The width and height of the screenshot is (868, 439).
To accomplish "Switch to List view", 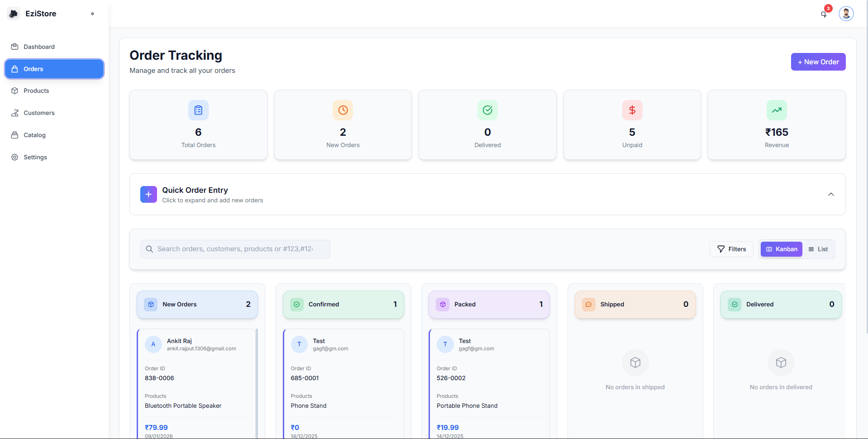I will pos(818,249).
